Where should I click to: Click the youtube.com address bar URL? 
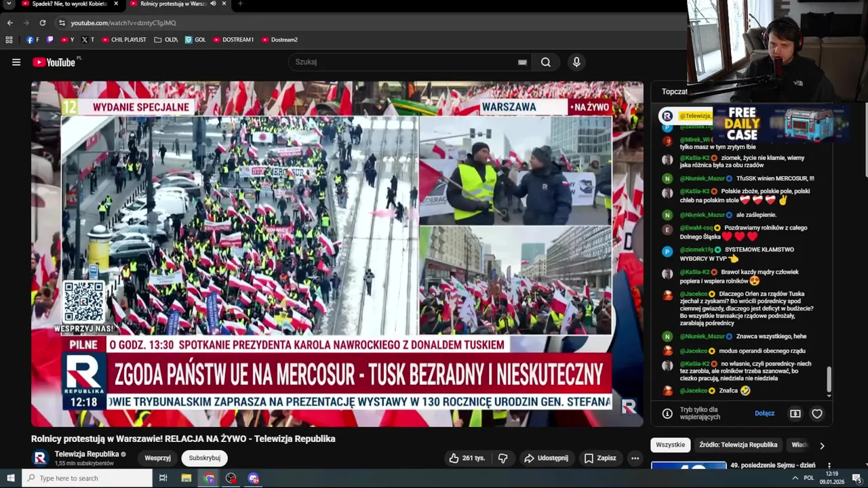123,23
